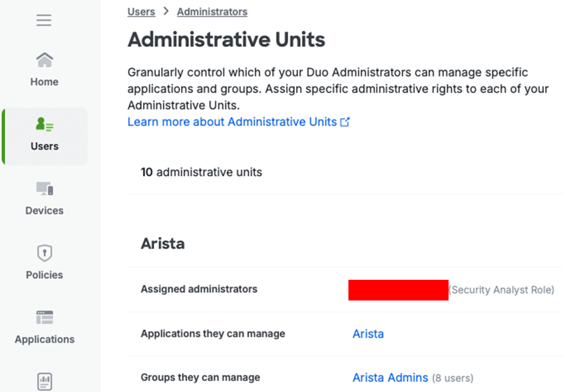580x392 pixels.
Task: Click the Applications icon in the sidebar
Action: coord(44,317)
